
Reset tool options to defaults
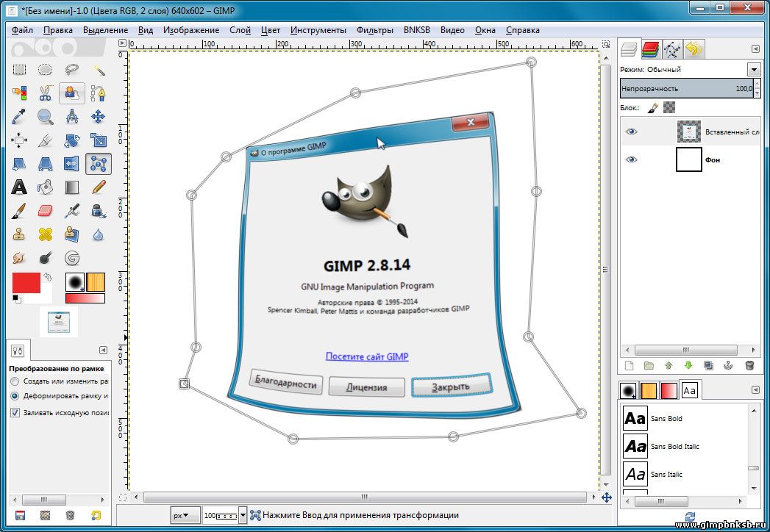tap(96, 515)
